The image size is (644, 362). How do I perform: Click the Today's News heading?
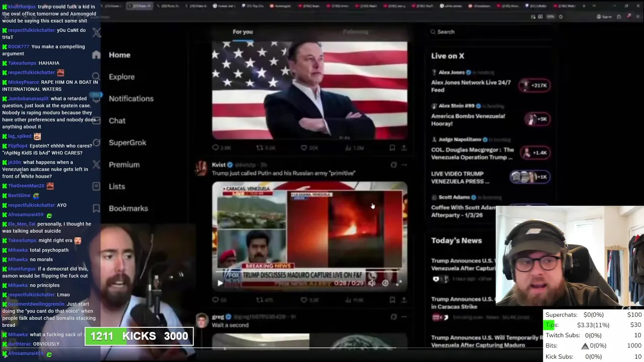click(x=456, y=240)
